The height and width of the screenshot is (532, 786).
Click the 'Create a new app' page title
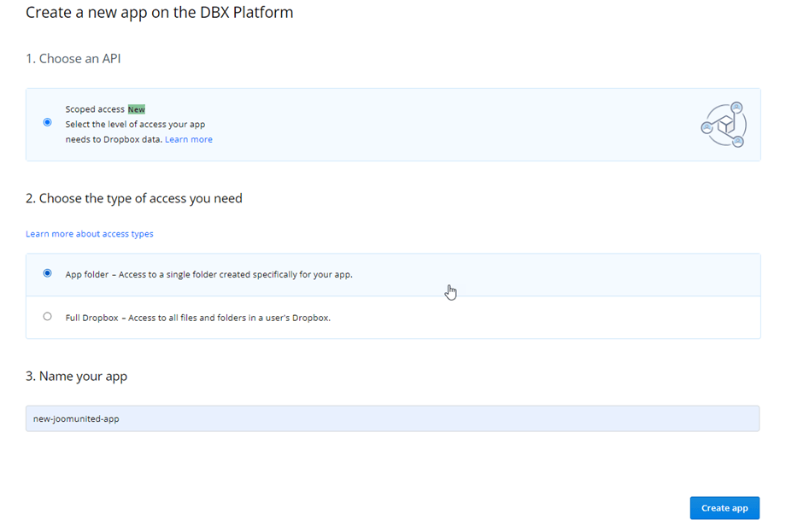(x=160, y=13)
